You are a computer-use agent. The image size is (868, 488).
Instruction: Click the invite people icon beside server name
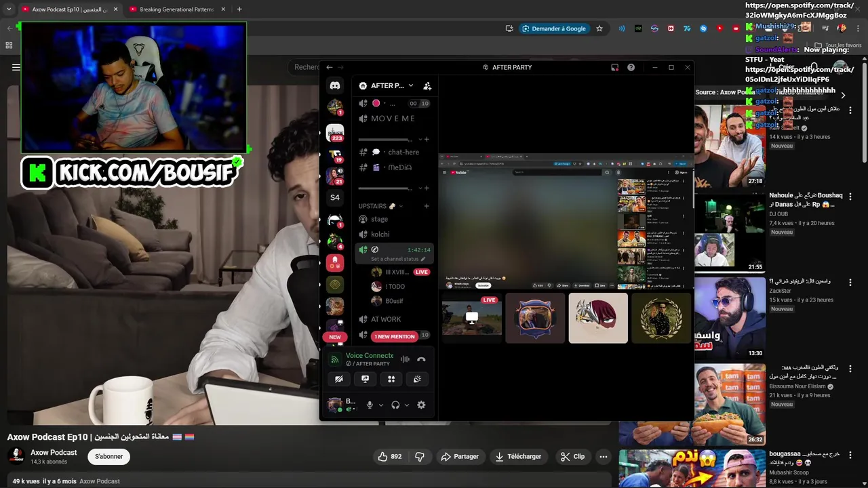(427, 86)
